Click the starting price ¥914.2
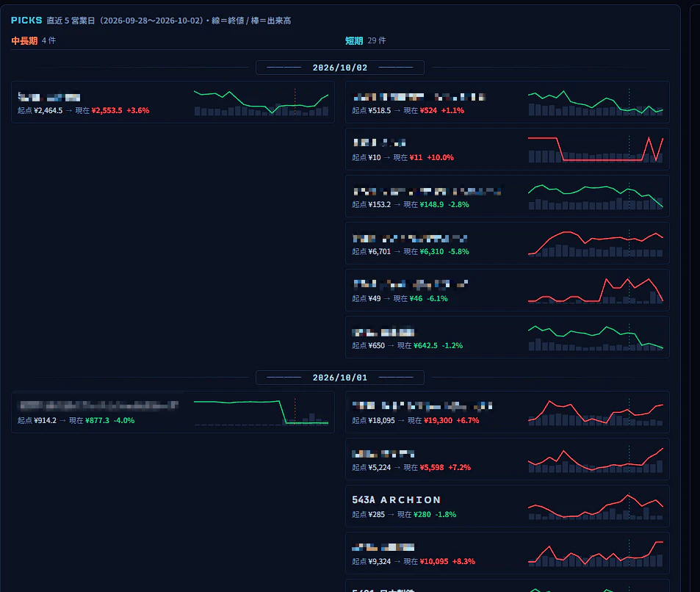Screen dimensions: 700x592 tap(45, 420)
